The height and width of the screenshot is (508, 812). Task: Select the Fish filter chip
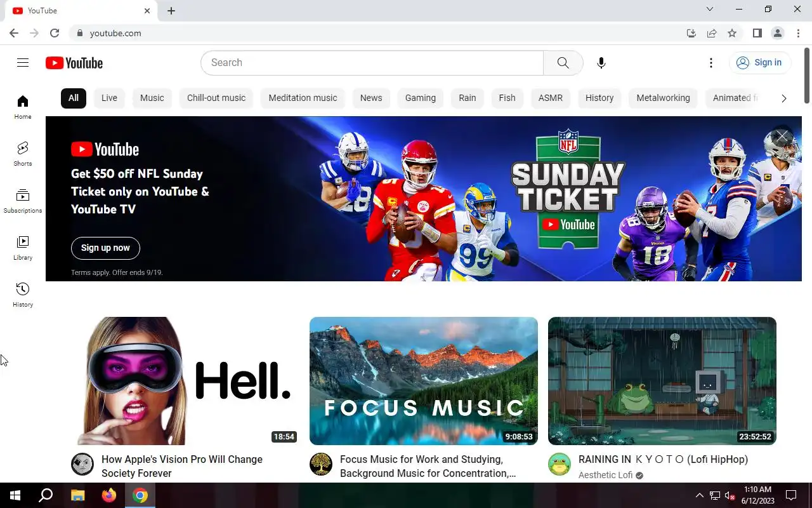click(507, 98)
